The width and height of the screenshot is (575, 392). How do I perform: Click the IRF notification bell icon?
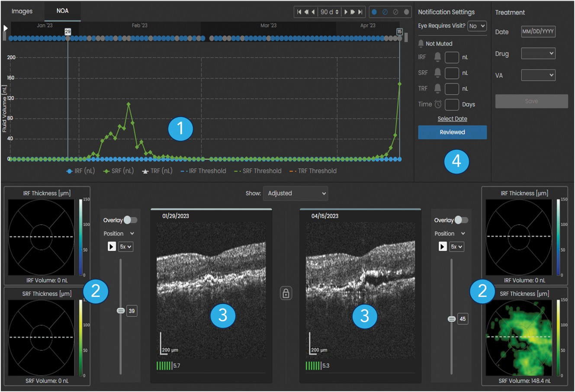(437, 57)
